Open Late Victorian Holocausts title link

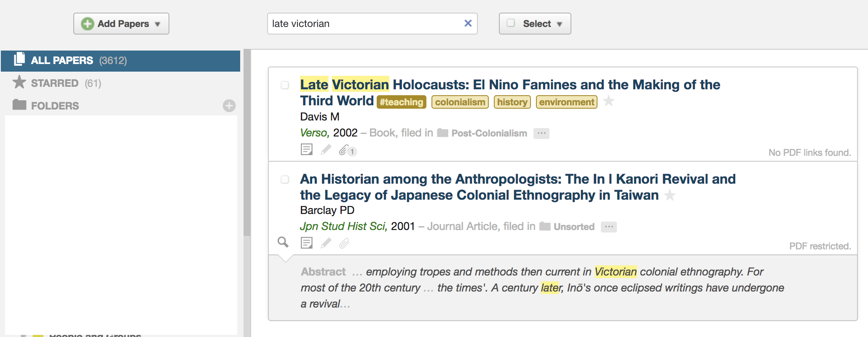510,93
